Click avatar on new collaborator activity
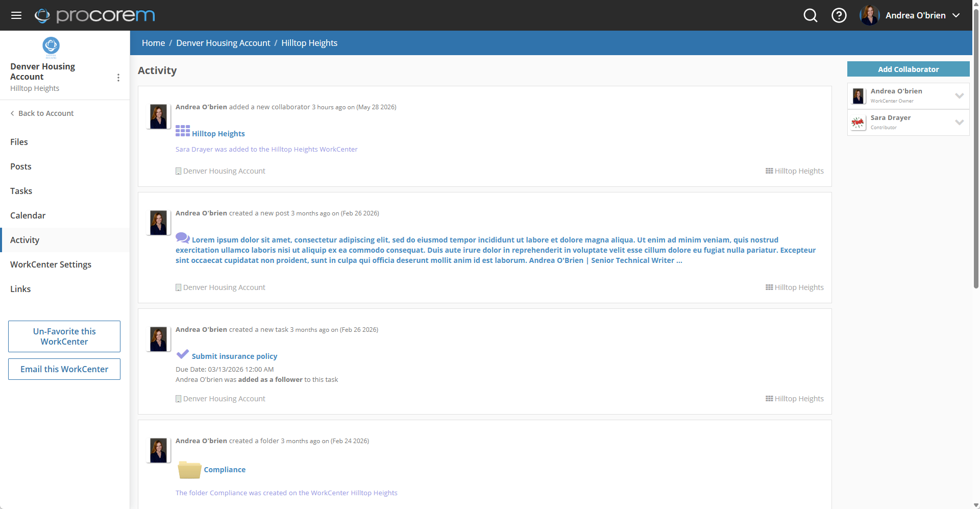 coord(158,116)
